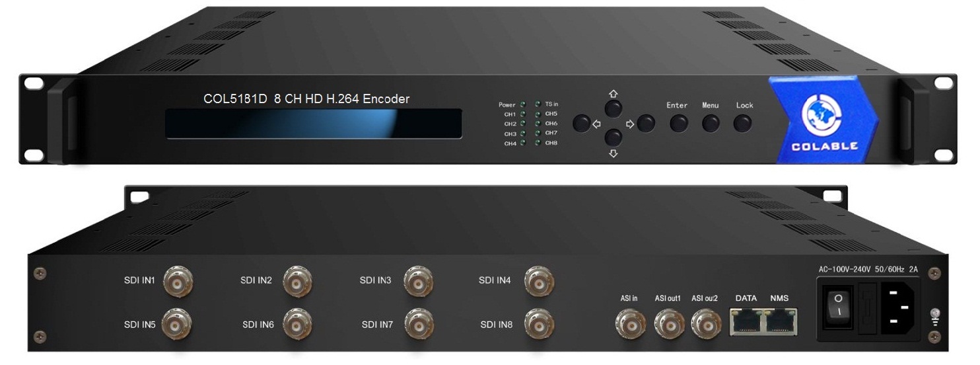Click the right arrow navigation button
The width and height of the screenshot is (980, 365).
click(x=647, y=123)
